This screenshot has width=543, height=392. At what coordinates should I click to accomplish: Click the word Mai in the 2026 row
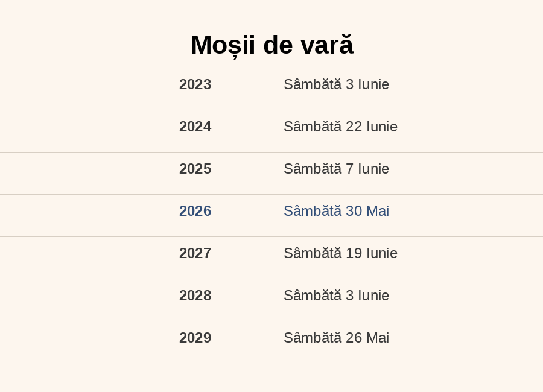pos(378,211)
